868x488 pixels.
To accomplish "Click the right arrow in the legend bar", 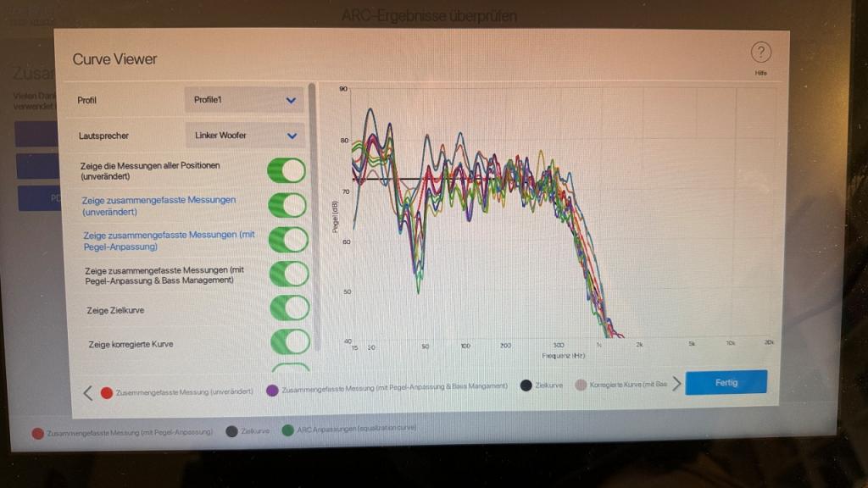I will pyautogui.click(x=676, y=384).
